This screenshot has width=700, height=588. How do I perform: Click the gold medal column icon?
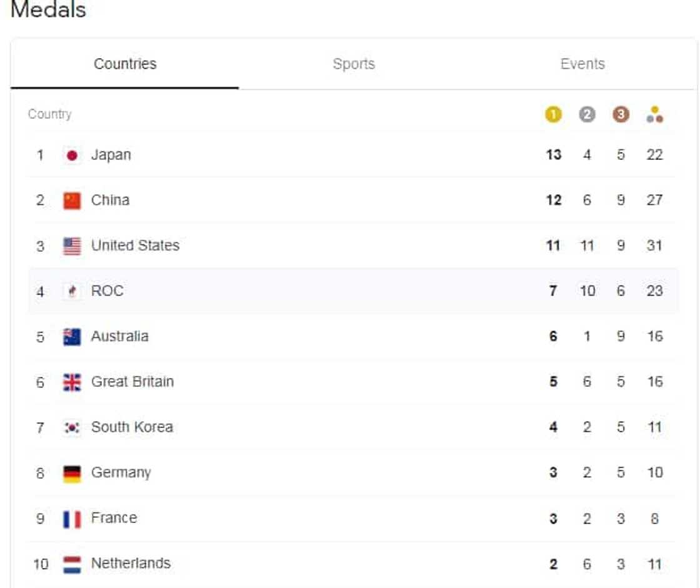pos(553,115)
